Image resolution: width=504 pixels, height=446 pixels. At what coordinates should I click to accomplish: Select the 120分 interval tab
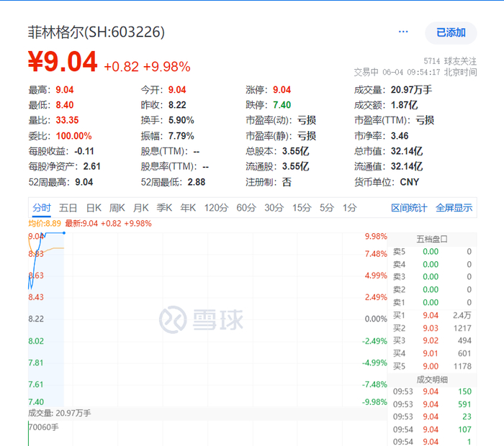(216, 208)
